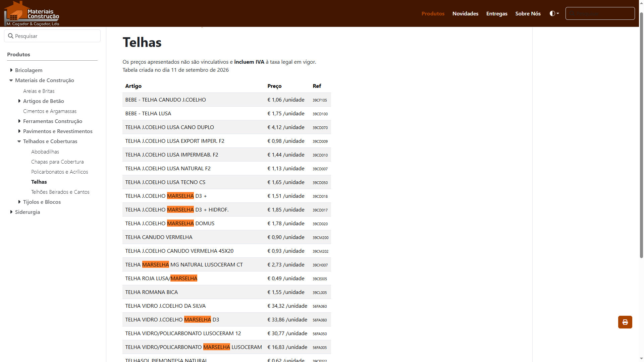The width and height of the screenshot is (644, 362).
Task: Click TELHA VIDRO/POLICARBONATO MARSELHA LUSOCERAM
Action: coord(194,347)
